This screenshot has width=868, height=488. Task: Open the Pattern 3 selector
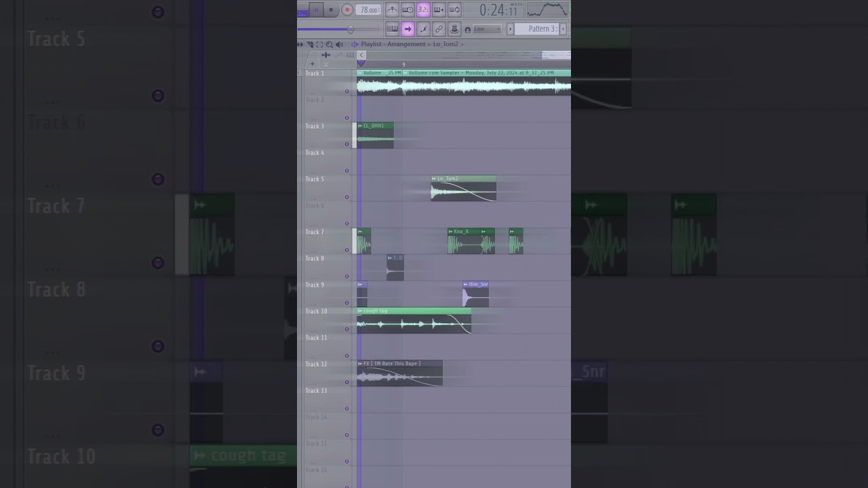click(536, 28)
